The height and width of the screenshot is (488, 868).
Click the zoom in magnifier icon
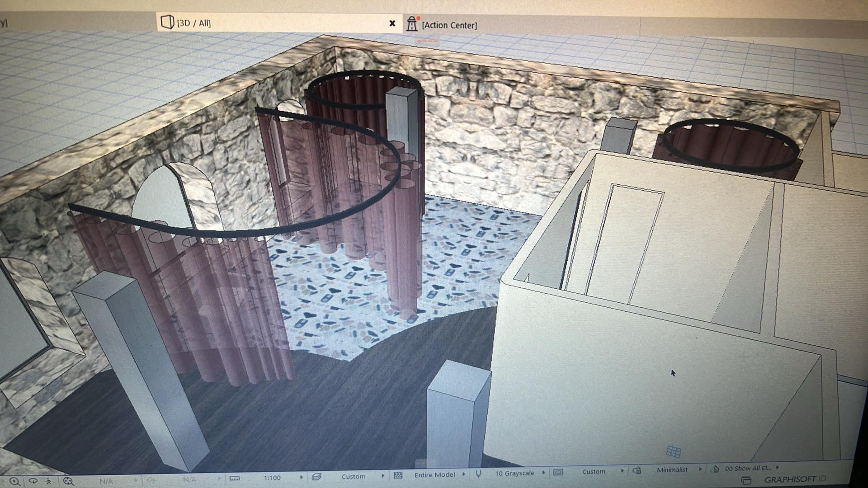click(14, 482)
